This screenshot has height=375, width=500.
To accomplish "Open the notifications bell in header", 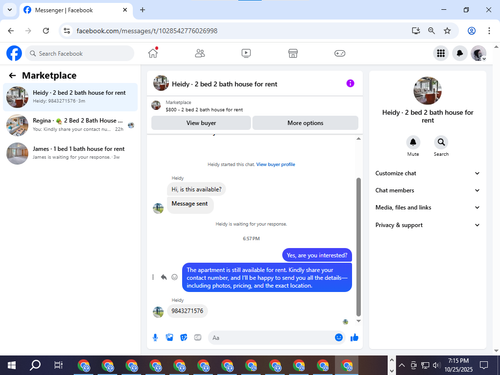I will point(460,53).
